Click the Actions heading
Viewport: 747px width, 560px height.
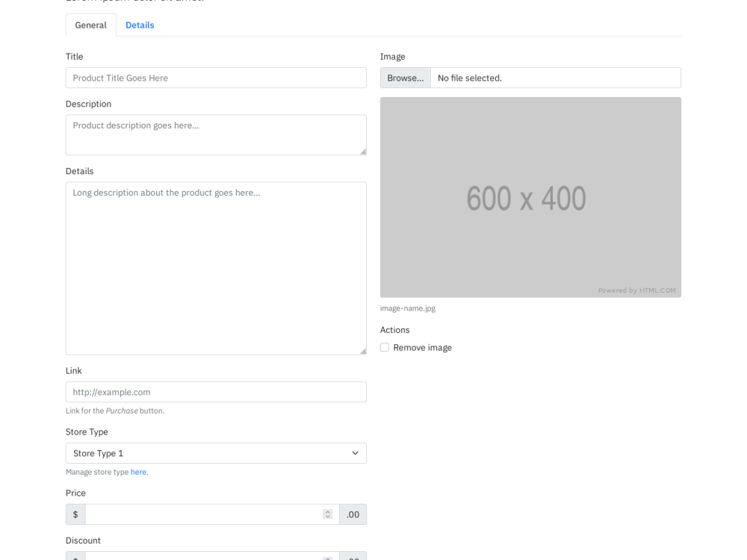tap(394, 330)
